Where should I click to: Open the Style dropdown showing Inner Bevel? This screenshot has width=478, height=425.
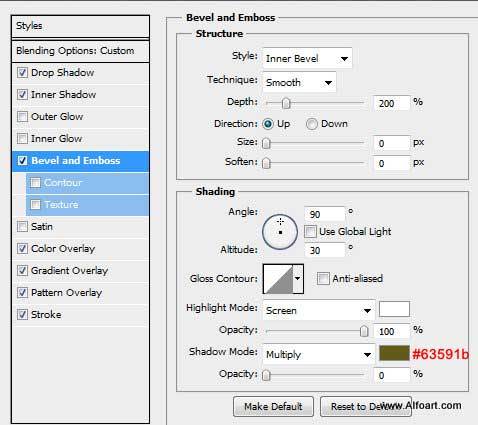click(x=307, y=59)
